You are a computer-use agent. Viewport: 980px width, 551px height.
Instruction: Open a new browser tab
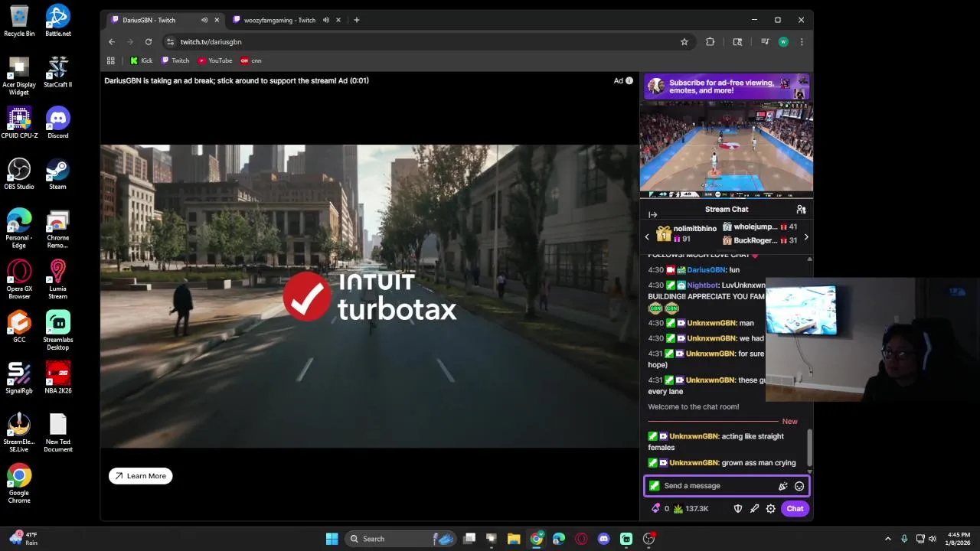point(356,20)
